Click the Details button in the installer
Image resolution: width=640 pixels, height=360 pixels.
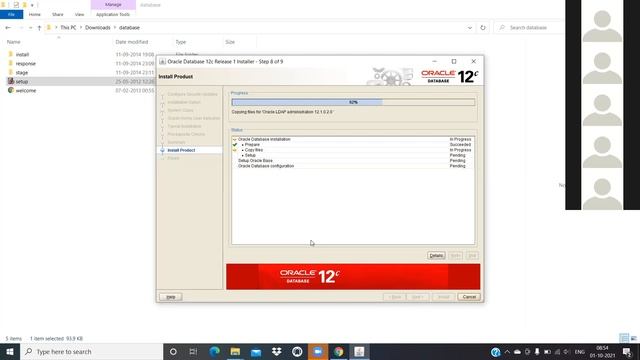(x=436, y=256)
